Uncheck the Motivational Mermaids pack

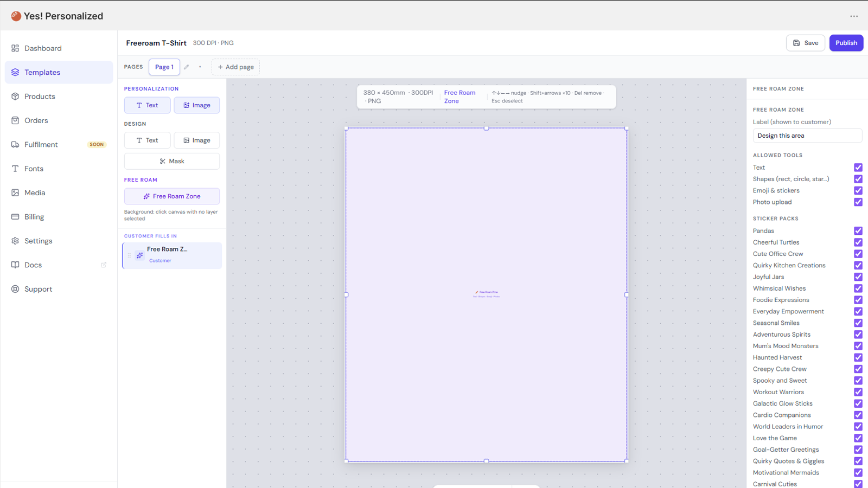point(858,473)
